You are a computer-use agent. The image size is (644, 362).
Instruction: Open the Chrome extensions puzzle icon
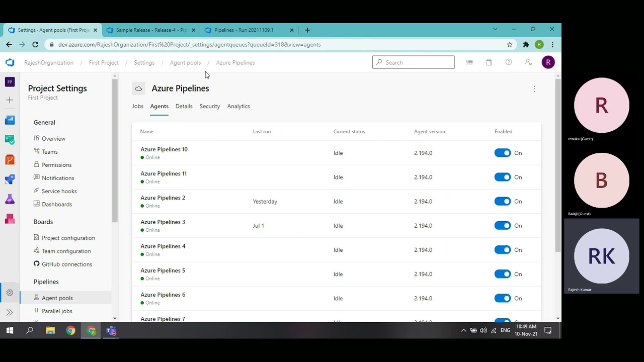pos(526,44)
